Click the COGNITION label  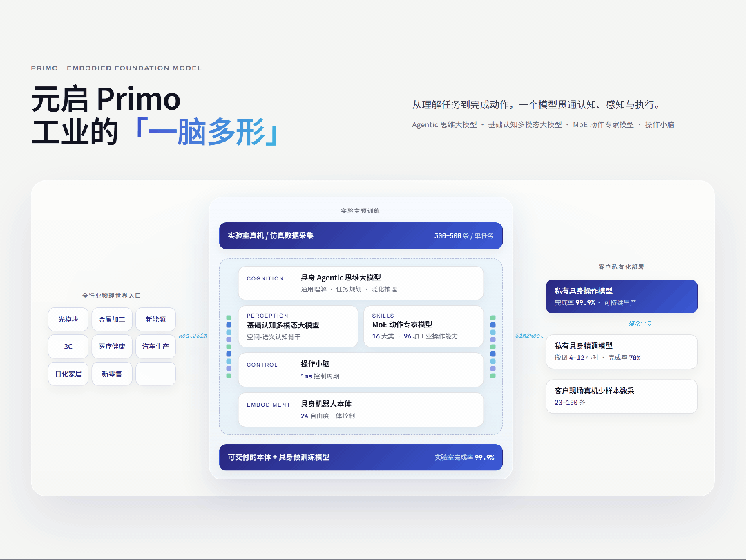[265, 278]
